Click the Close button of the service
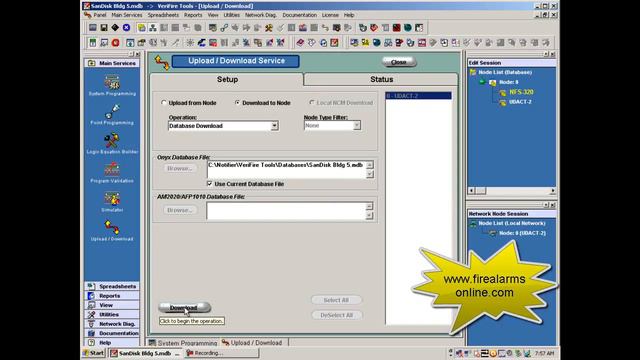640x360 pixels. (399, 62)
